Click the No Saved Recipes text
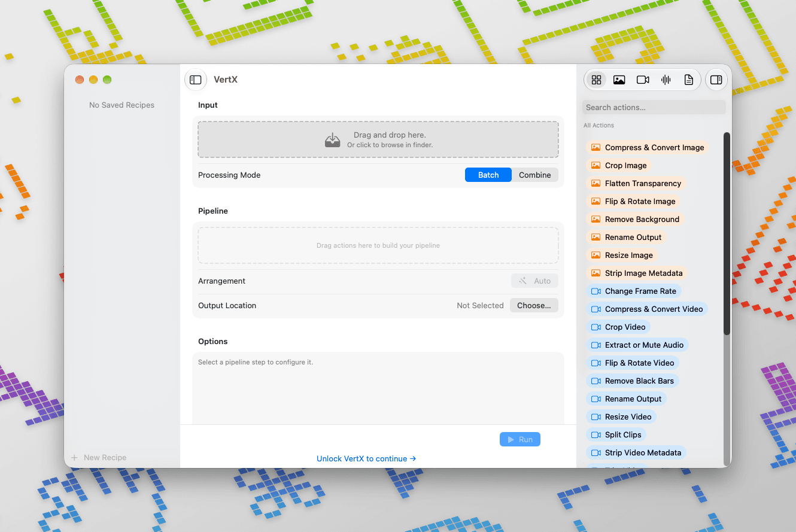Image resolution: width=796 pixels, height=532 pixels. (121, 105)
